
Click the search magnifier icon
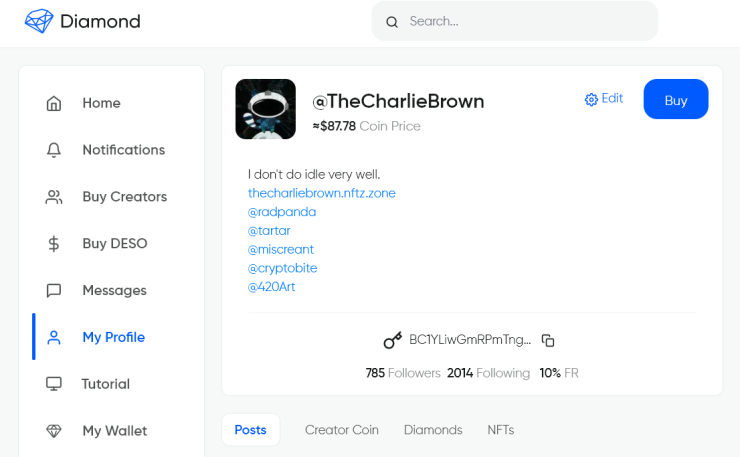pyautogui.click(x=392, y=22)
